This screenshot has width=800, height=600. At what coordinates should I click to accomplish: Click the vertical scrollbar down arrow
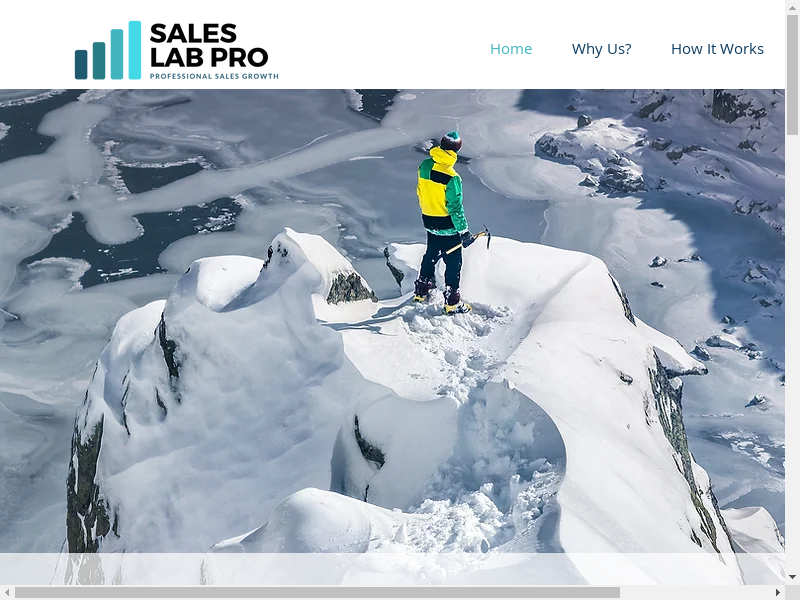[792, 577]
